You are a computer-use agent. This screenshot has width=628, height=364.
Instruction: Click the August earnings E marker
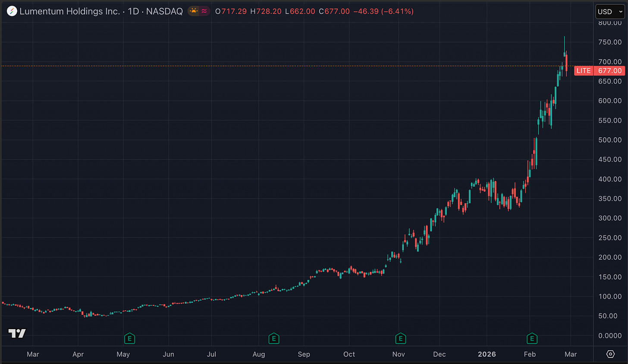coord(274,339)
